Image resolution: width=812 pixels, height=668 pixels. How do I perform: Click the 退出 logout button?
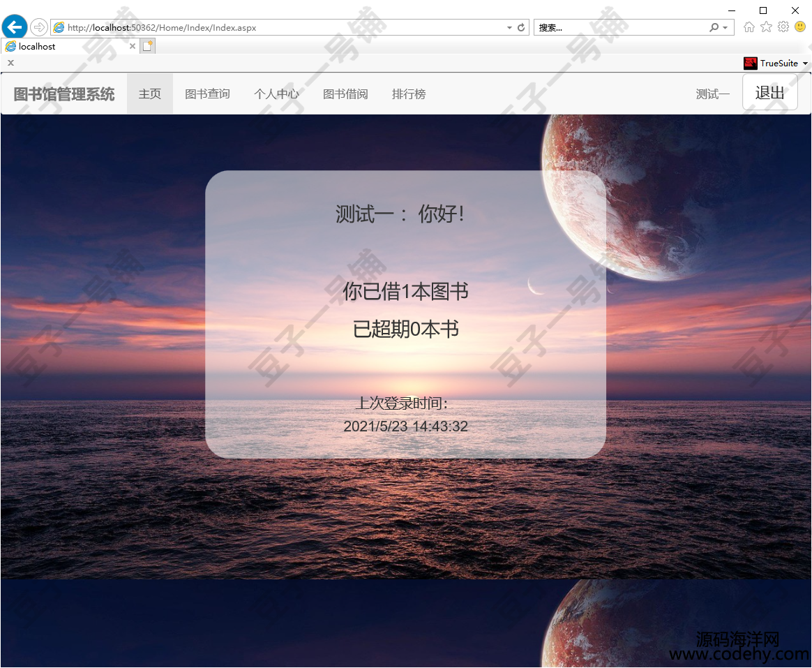(x=770, y=92)
